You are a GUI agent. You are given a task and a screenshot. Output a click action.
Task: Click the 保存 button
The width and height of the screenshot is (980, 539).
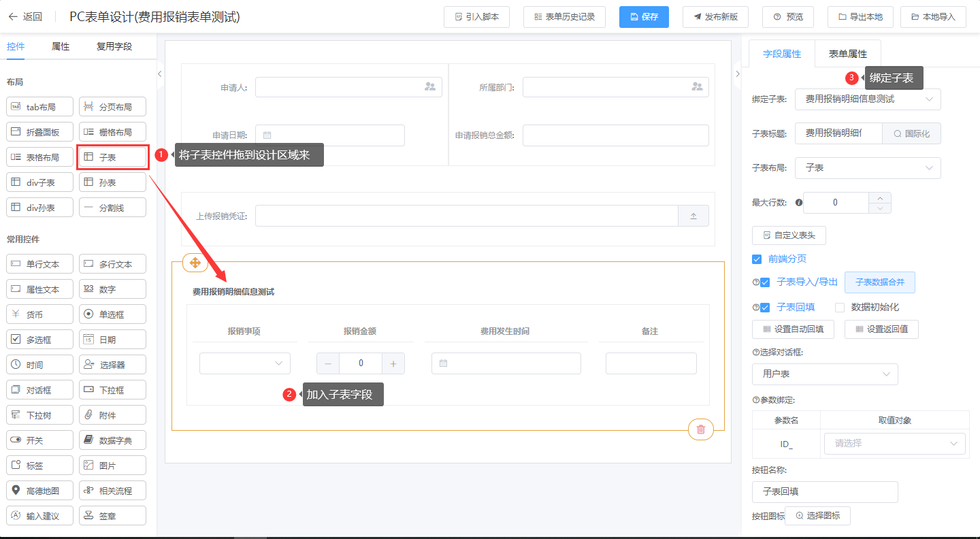click(x=644, y=17)
